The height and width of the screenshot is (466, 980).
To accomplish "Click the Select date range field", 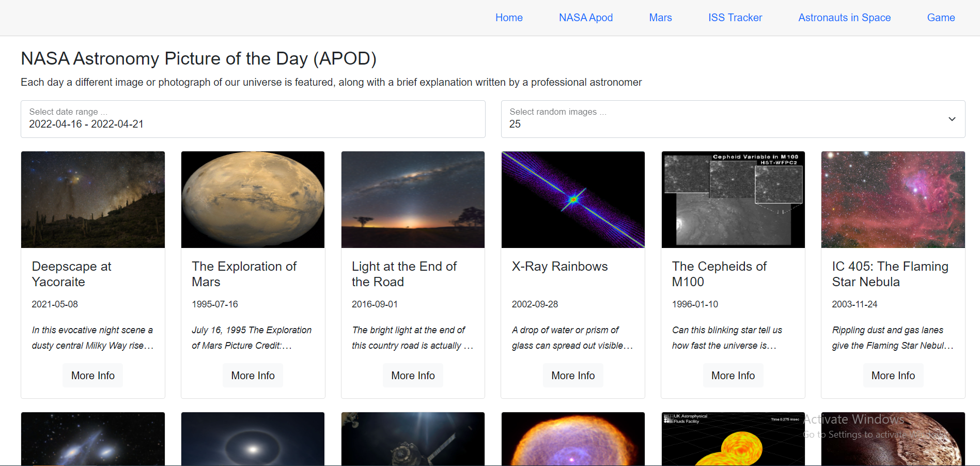I will [253, 119].
